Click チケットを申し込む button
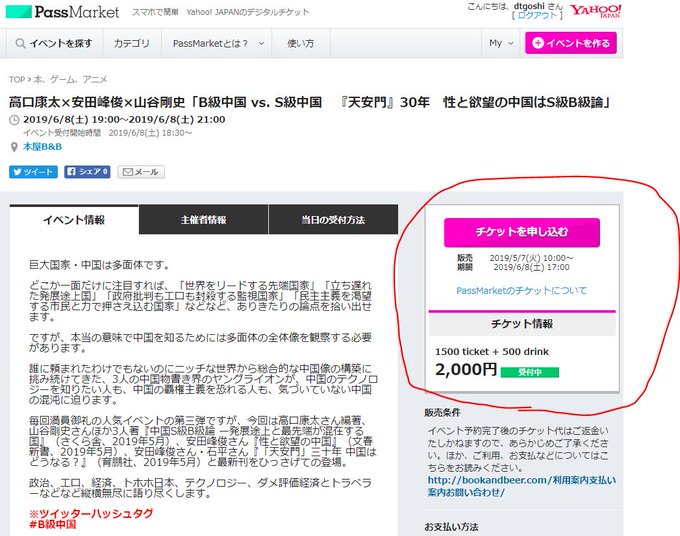Viewport: 680px width, 536px height. tap(522, 232)
